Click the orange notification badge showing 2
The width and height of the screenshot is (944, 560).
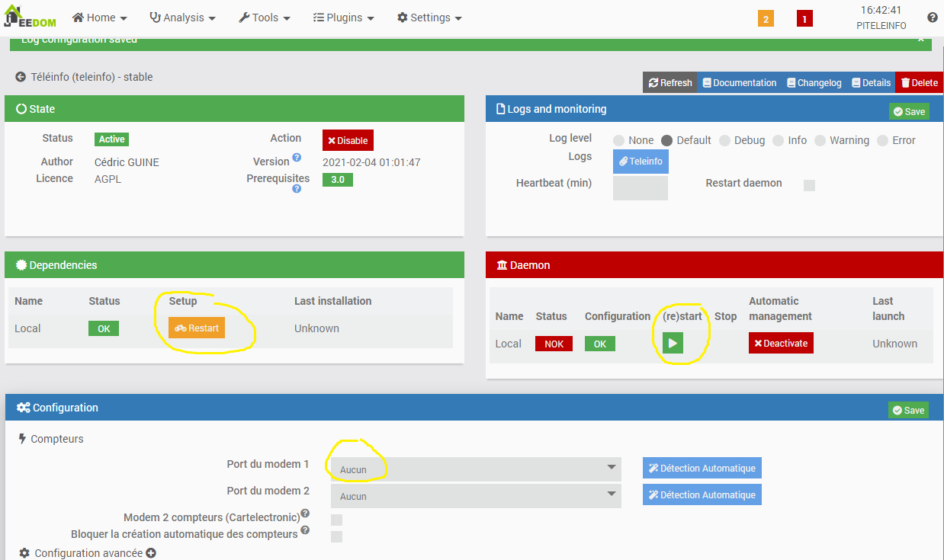click(x=766, y=18)
